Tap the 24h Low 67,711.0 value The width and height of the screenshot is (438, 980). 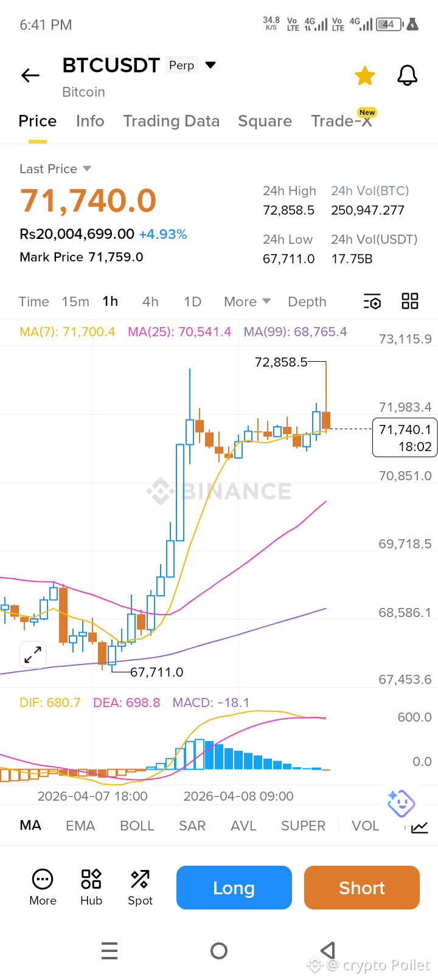288,259
